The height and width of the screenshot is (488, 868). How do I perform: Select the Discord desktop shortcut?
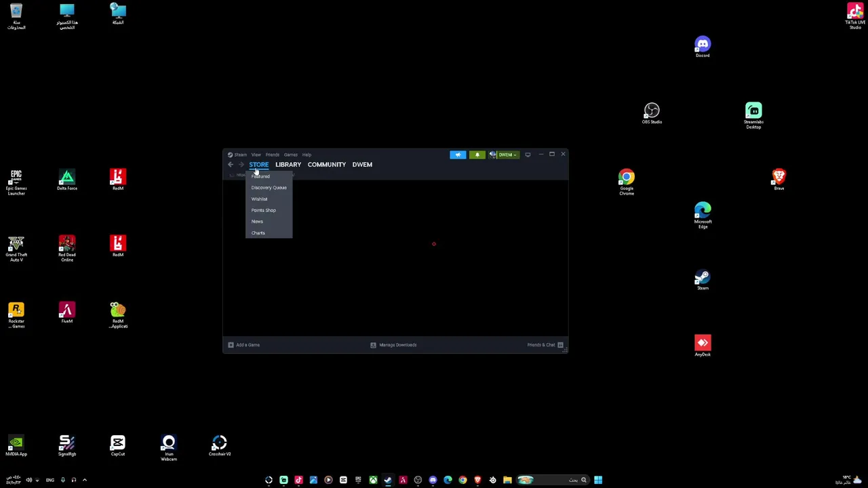pyautogui.click(x=703, y=47)
